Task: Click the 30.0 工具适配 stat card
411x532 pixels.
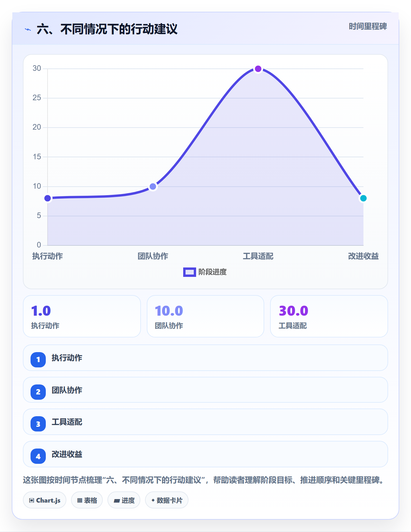Action: point(329,316)
